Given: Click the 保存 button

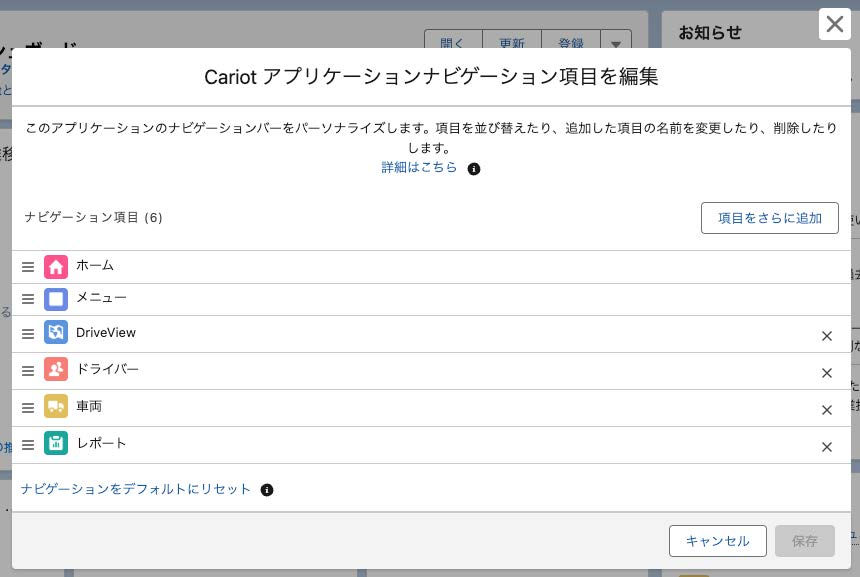Looking at the screenshot, I should [x=805, y=541].
